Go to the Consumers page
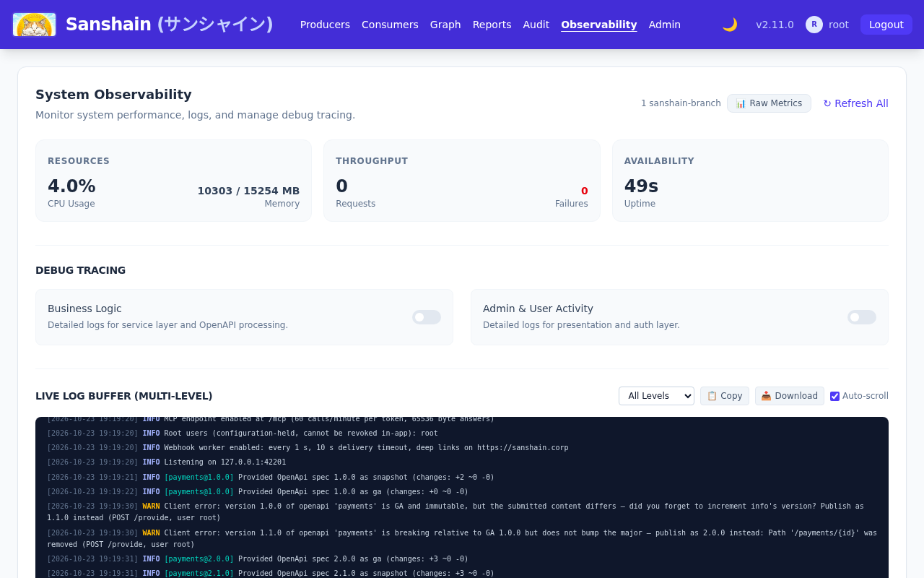The image size is (924, 578). click(x=390, y=25)
